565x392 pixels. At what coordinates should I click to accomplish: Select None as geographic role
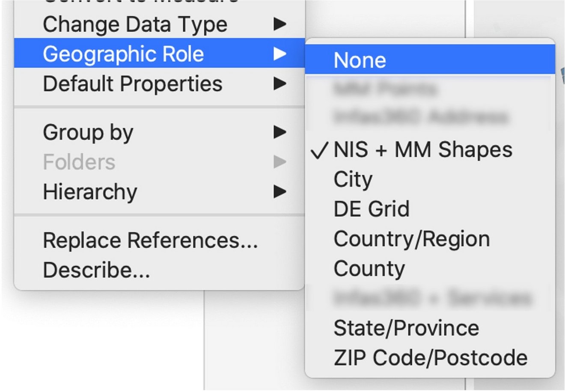point(360,60)
